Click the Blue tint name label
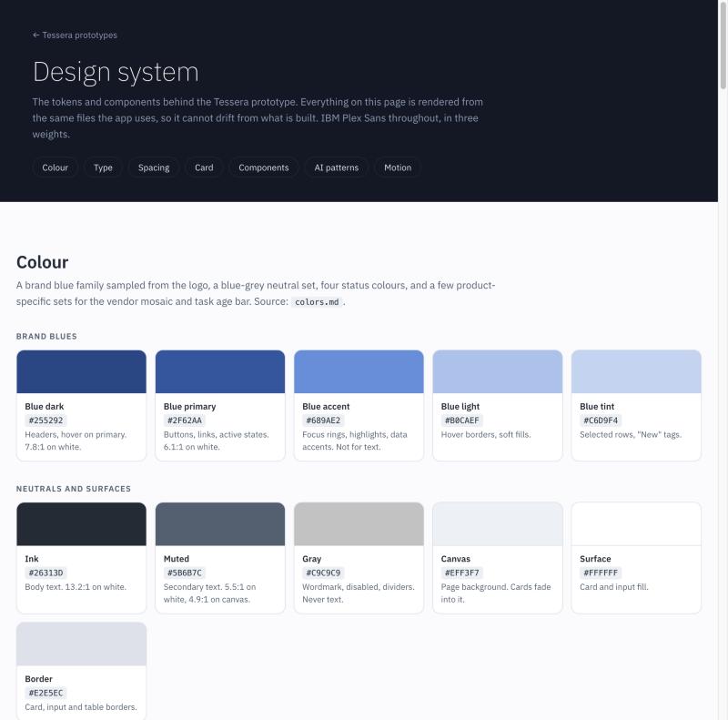The height and width of the screenshot is (720, 728). (597, 407)
